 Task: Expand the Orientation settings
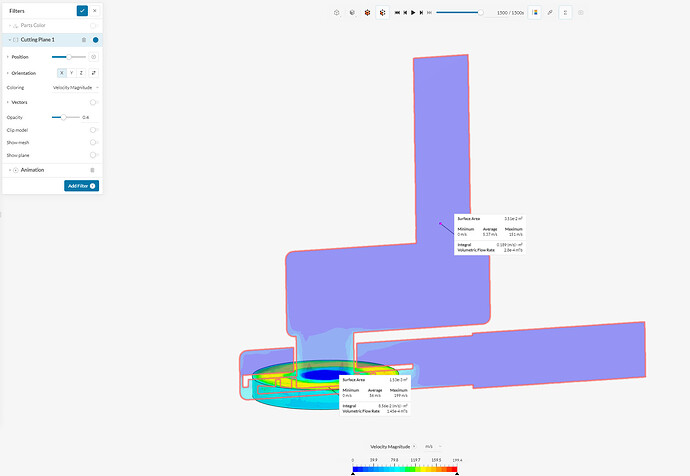tap(7, 73)
